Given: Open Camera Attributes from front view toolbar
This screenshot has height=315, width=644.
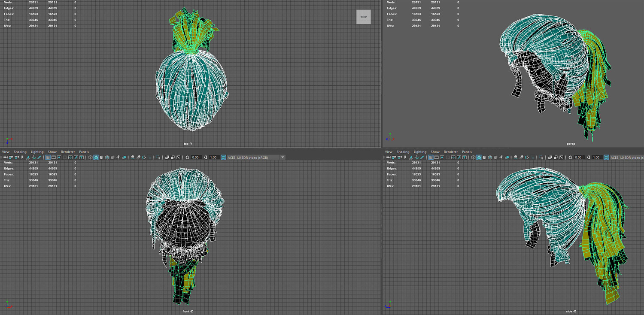Looking at the screenshot, I should tap(17, 157).
